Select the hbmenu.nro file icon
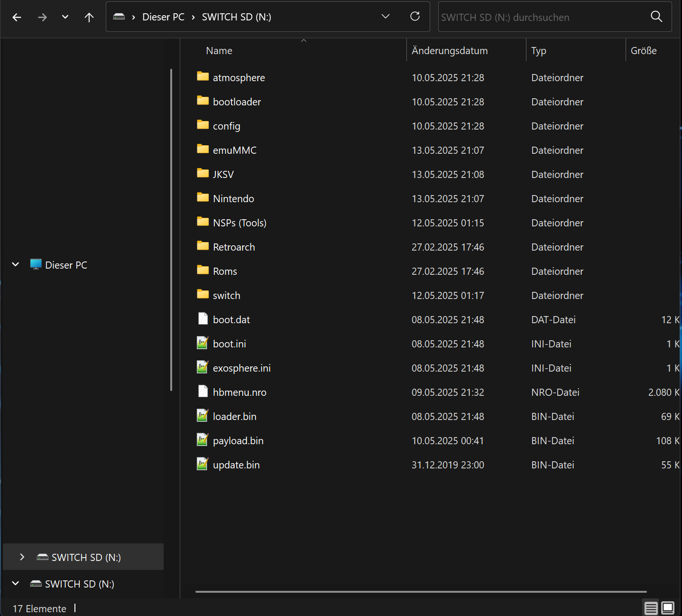This screenshot has width=682, height=616. pyautogui.click(x=203, y=391)
